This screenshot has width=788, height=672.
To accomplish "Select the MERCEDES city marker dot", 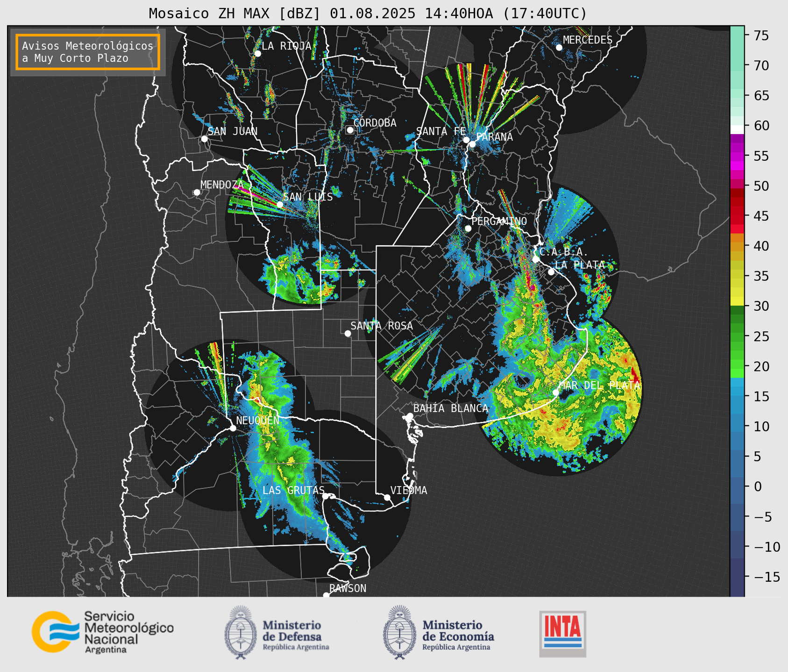I will [x=559, y=48].
